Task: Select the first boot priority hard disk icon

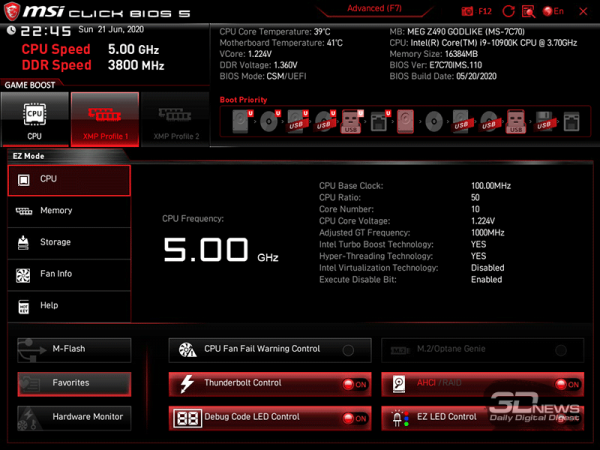Action: [241, 122]
